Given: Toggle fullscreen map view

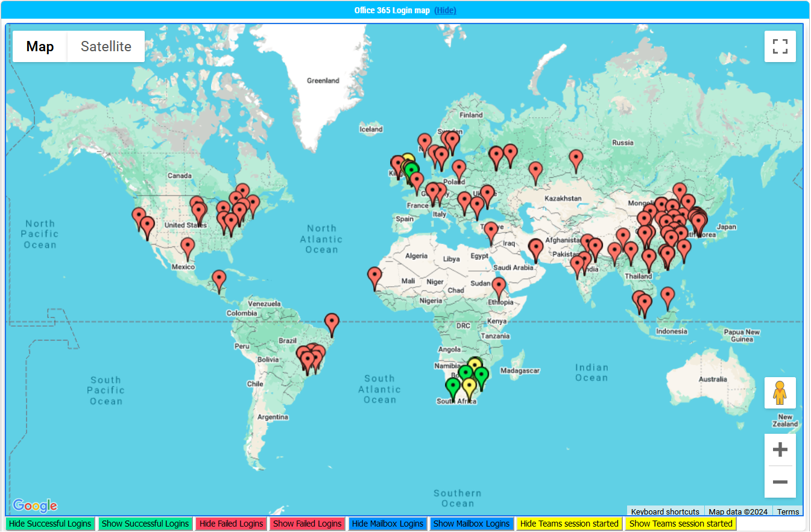Looking at the screenshot, I should [x=780, y=46].
